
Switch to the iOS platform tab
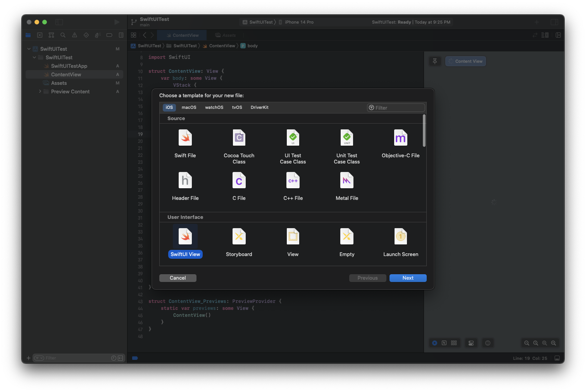point(169,107)
